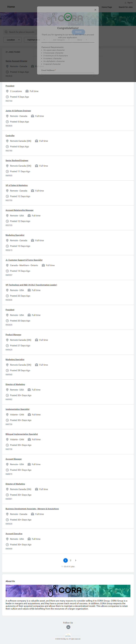Open Bilingual Implementation Specialist posting
The height and width of the screenshot is (644, 136).
pyautogui.click(x=22, y=434)
